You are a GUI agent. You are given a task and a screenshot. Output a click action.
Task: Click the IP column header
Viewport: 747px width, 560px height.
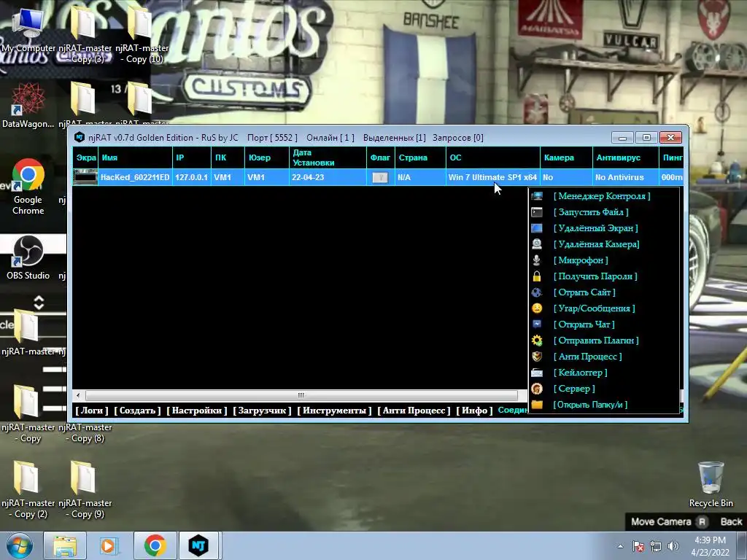tap(192, 157)
